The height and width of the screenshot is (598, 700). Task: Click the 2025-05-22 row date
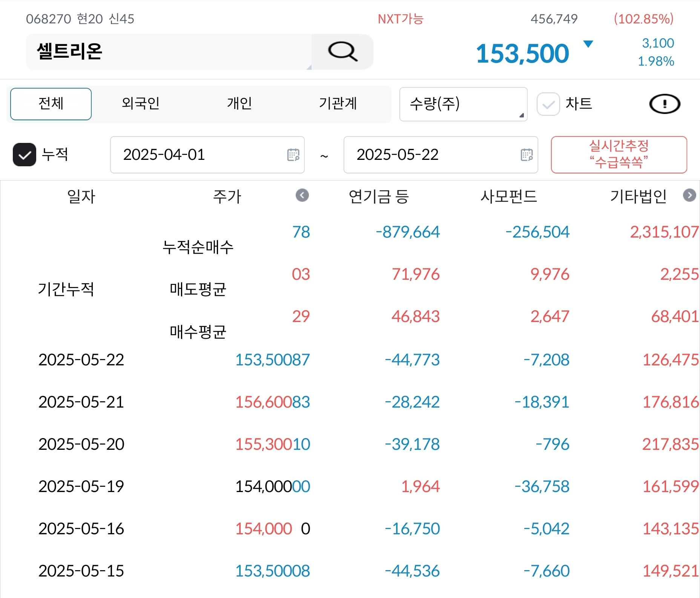pos(81,360)
